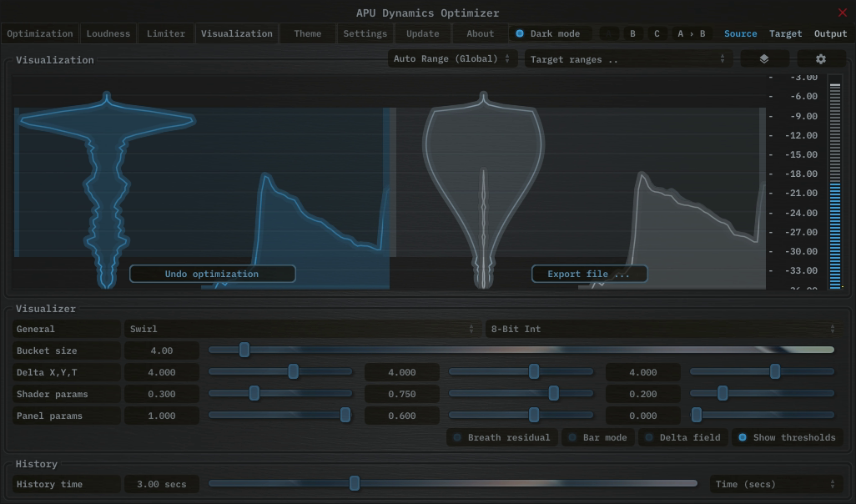The image size is (856, 504).
Task: Turn on Bar mode
Action: 597,437
